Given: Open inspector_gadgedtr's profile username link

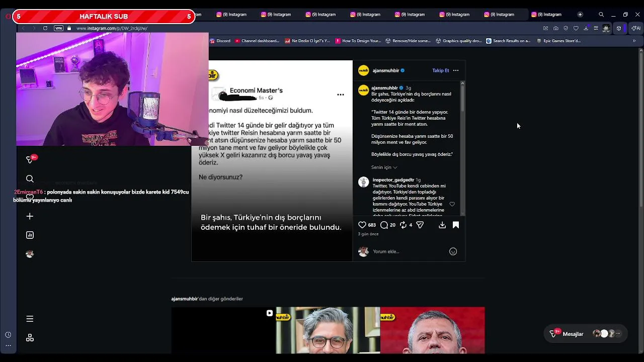Looking at the screenshot, I should [393, 179].
